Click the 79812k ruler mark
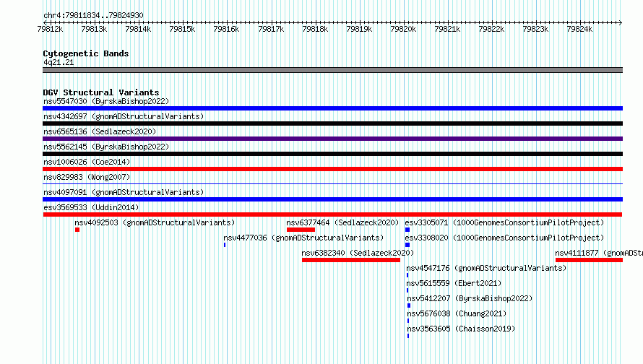643x364 pixels. pyautogui.click(x=50, y=29)
